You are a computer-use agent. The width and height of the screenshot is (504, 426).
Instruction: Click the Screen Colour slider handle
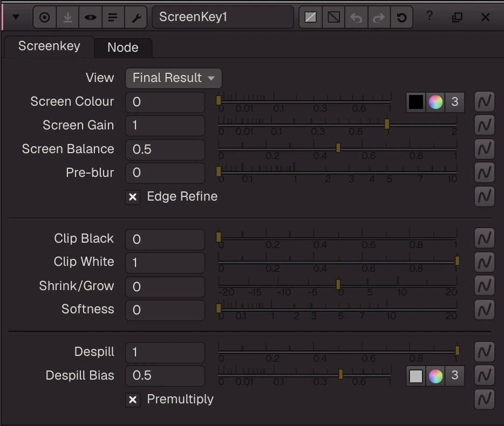pos(219,100)
